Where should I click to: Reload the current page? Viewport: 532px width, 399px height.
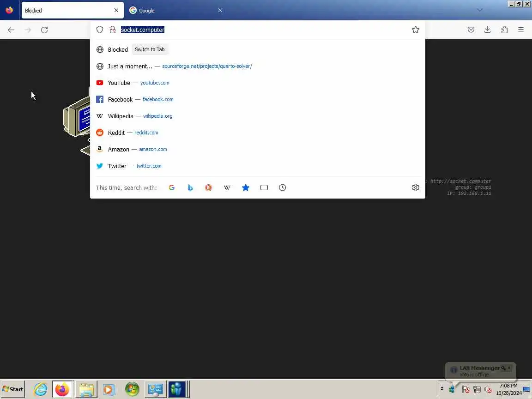click(44, 30)
